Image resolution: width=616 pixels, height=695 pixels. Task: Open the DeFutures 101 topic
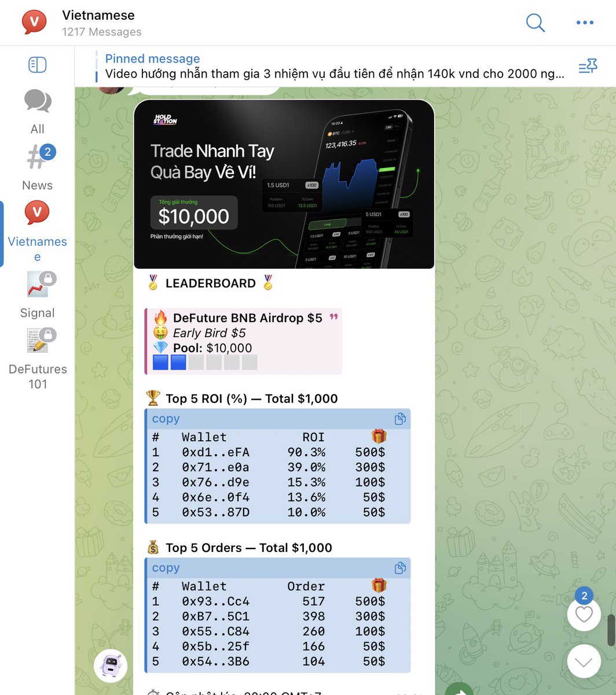38,359
